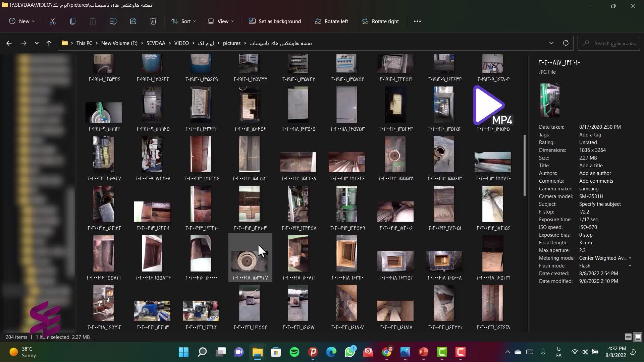Click the file list vertical scrollbar
This screenshot has width=644, height=362.
524,165
